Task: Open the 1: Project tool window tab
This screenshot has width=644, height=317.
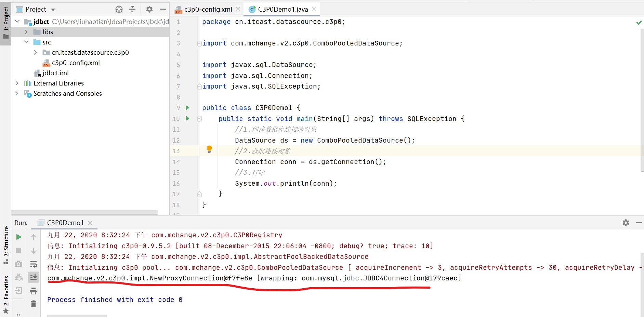Action: 6,23
